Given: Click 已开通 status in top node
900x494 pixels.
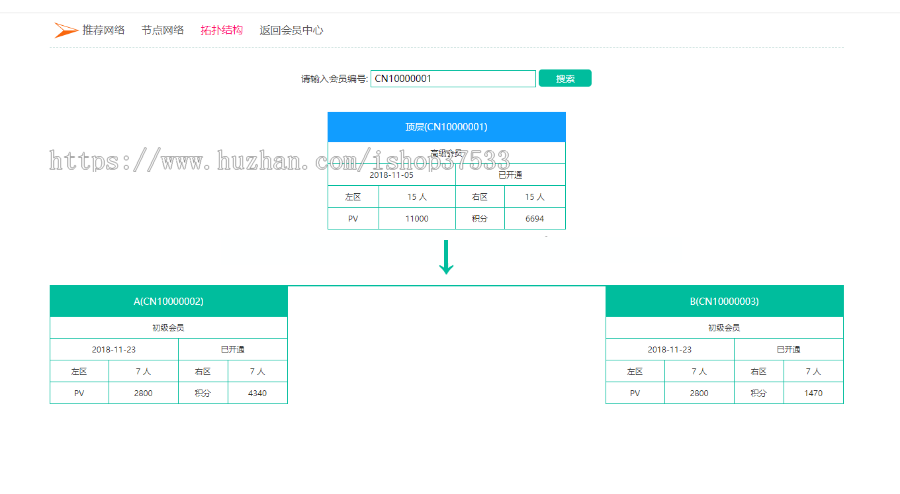Looking at the screenshot, I should (510, 175).
